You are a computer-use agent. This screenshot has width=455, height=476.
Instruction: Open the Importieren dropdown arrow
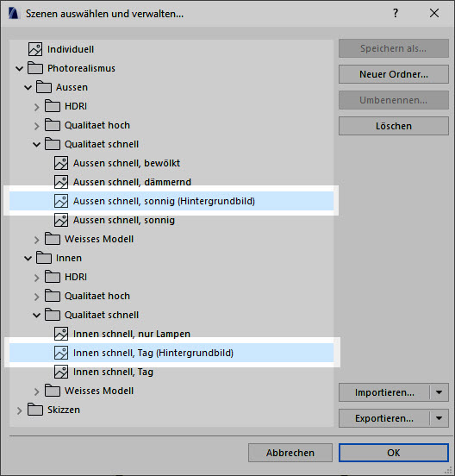click(x=439, y=392)
